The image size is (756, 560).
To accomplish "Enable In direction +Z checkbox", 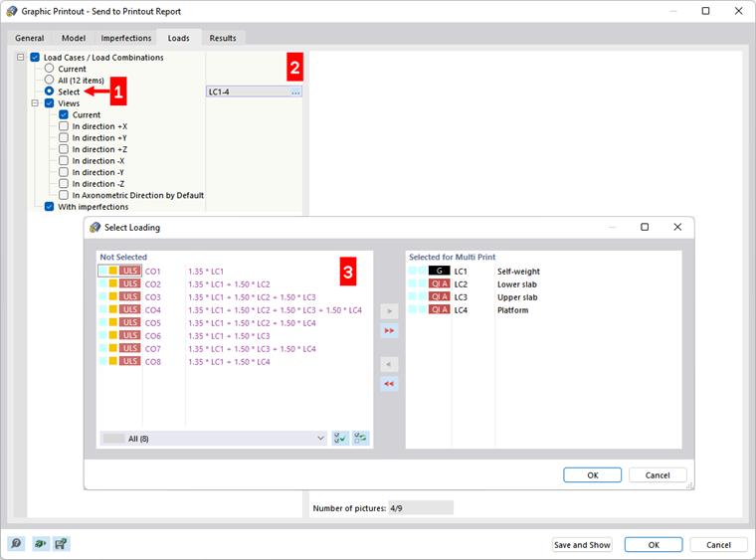I will 64,149.
